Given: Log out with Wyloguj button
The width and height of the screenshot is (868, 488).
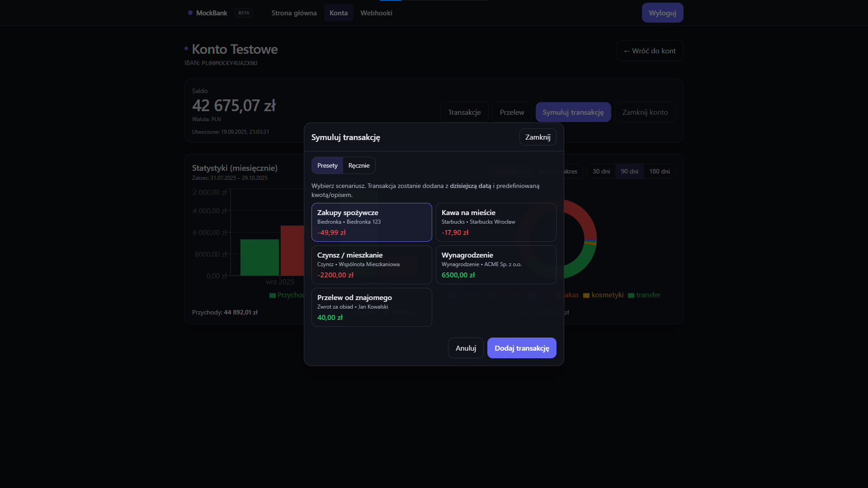Looking at the screenshot, I should coord(662,13).
